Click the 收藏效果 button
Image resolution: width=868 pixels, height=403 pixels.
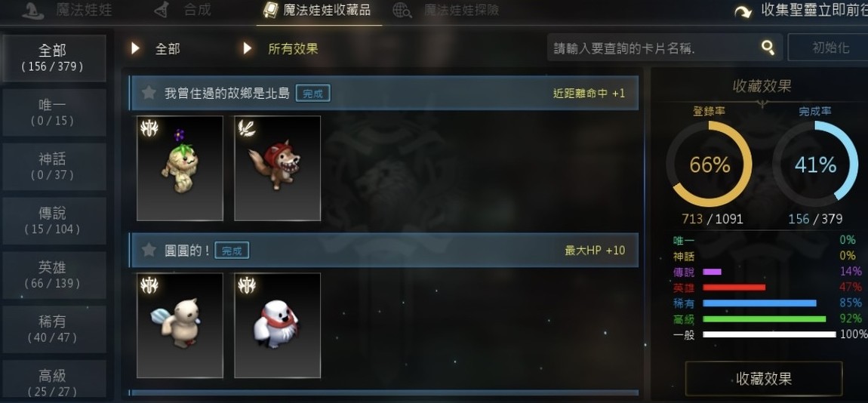click(x=764, y=379)
